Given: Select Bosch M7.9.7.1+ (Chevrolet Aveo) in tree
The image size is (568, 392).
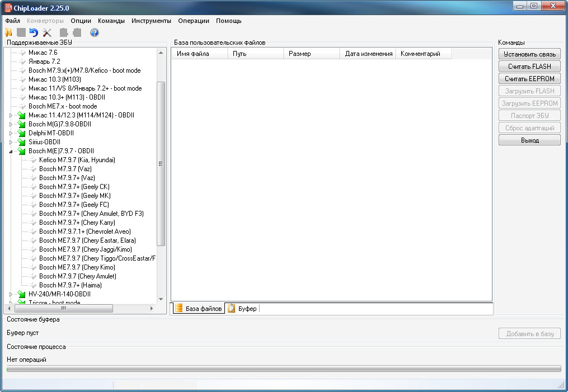Looking at the screenshot, I should [x=85, y=232].
